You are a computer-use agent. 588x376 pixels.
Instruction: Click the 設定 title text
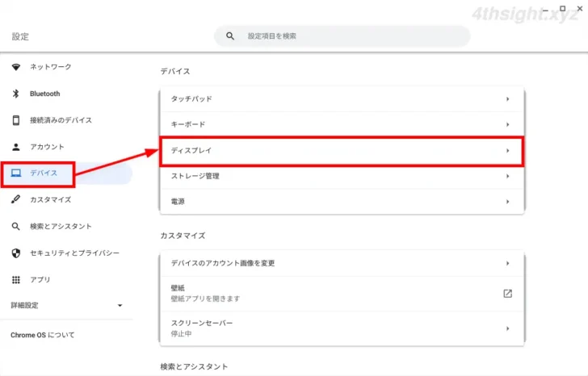click(x=20, y=36)
